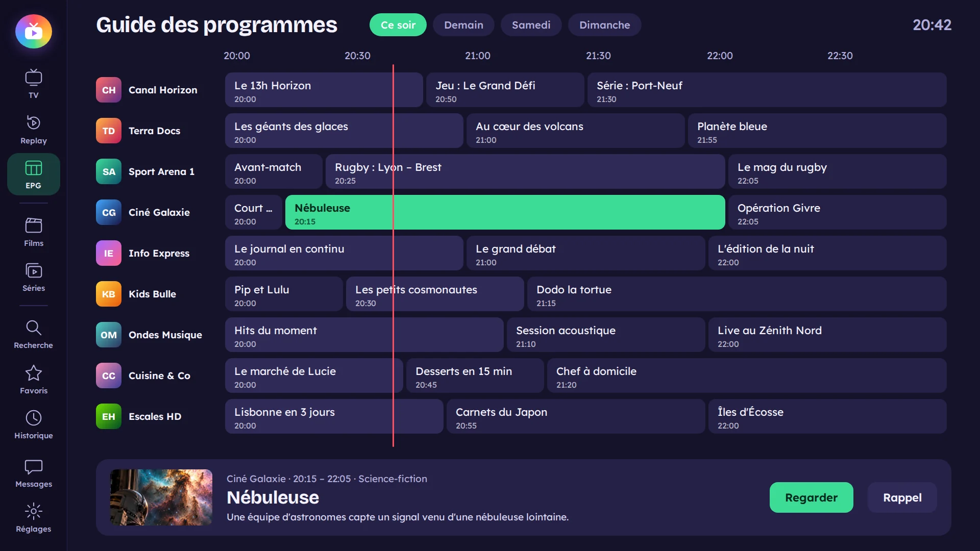Select the Cuisine & Co CC logo
The height and width of the screenshot is (551, 980).
(109, 375)
